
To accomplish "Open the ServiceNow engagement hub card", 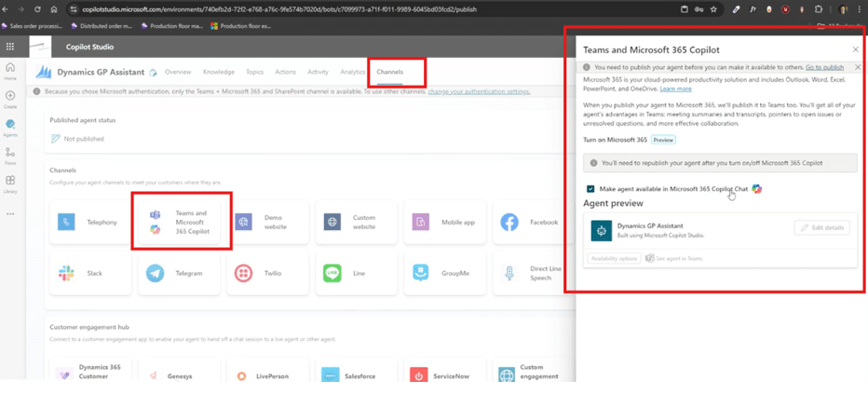I will 445,370.
